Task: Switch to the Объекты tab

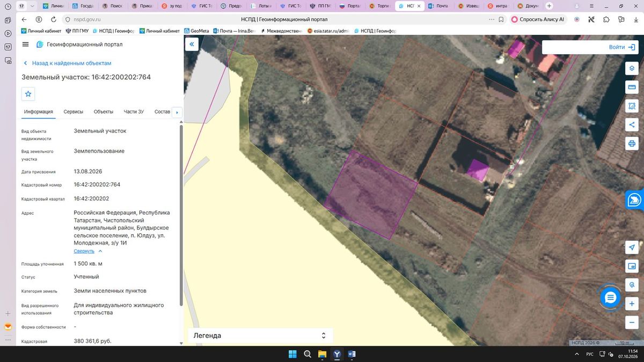Action: [x=104, y=112]
